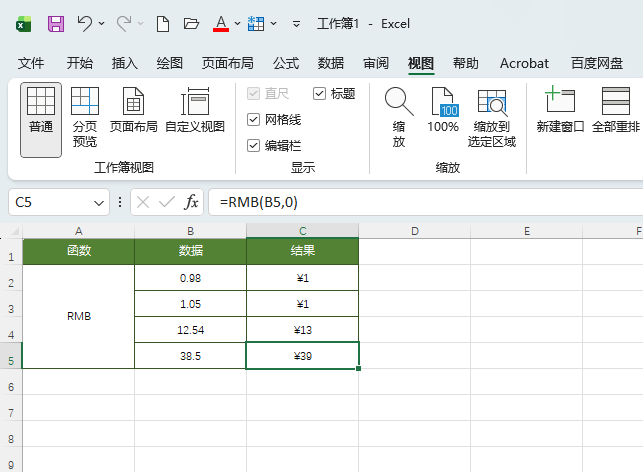Open a file with the folder icon
Screen dimensions: 643x472
click(x=191, y=24)
